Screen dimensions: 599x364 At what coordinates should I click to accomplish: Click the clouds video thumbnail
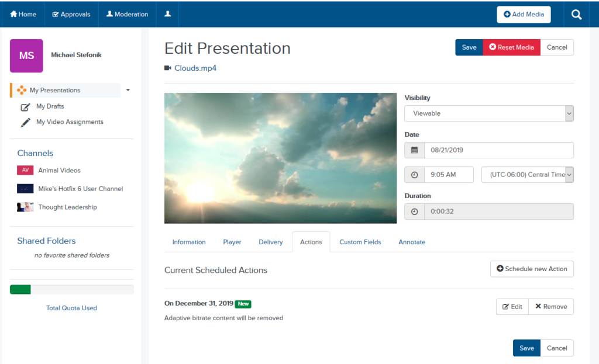pos(280,158)
